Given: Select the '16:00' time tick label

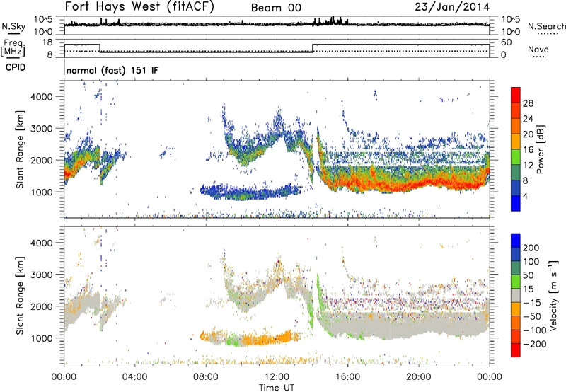Looking at the screenshot, I should [x=347, y=377].
